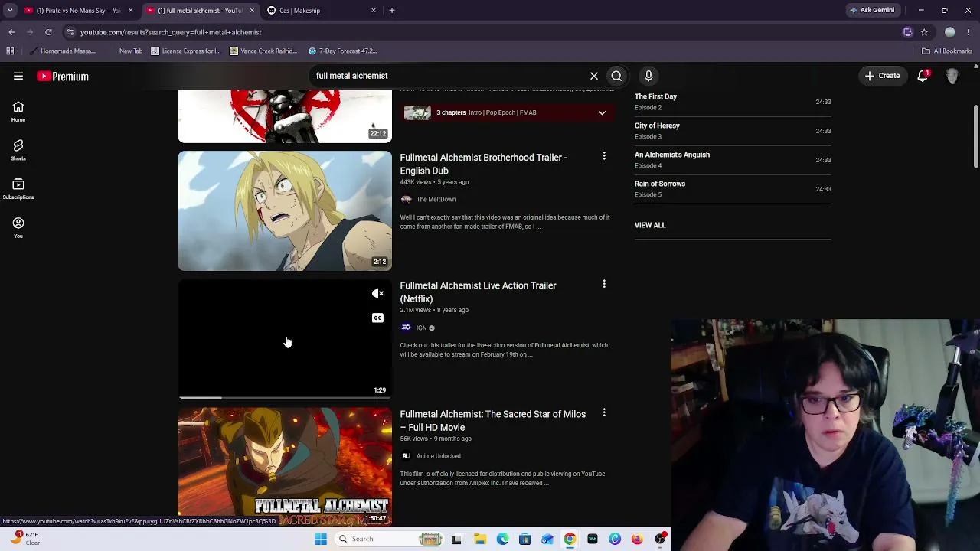Open YouTube notifications bell
The image size is (980, 551).
click(923, 76)
